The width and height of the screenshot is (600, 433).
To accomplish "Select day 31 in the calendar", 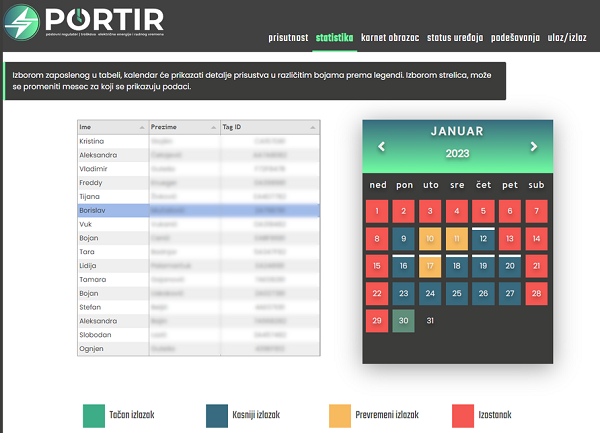I will (x=430, y=320).
